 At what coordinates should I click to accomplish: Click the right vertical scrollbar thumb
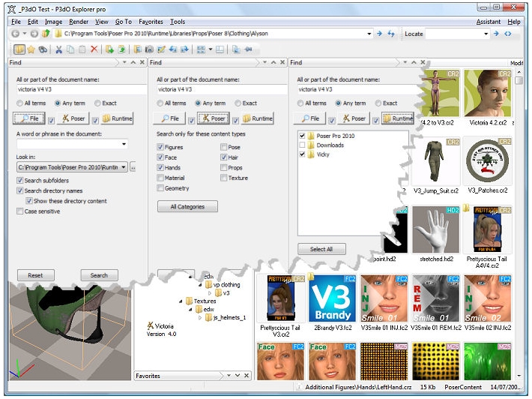click(518, 80)
